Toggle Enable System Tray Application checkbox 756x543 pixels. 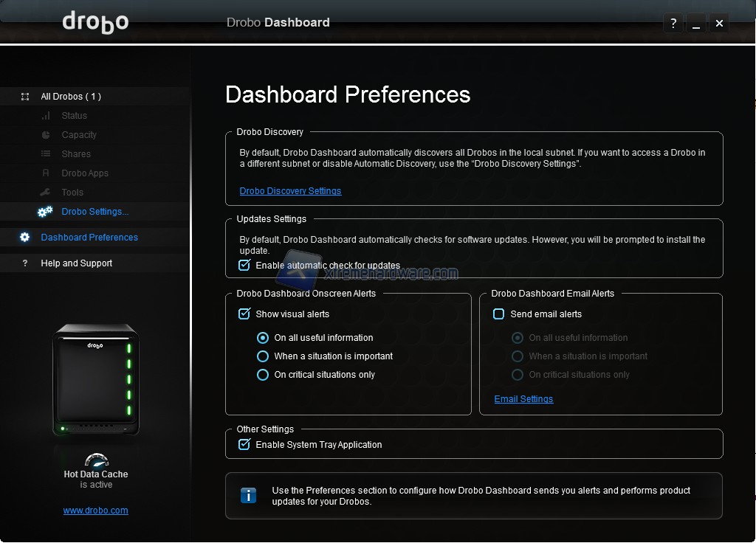point(244,444)
